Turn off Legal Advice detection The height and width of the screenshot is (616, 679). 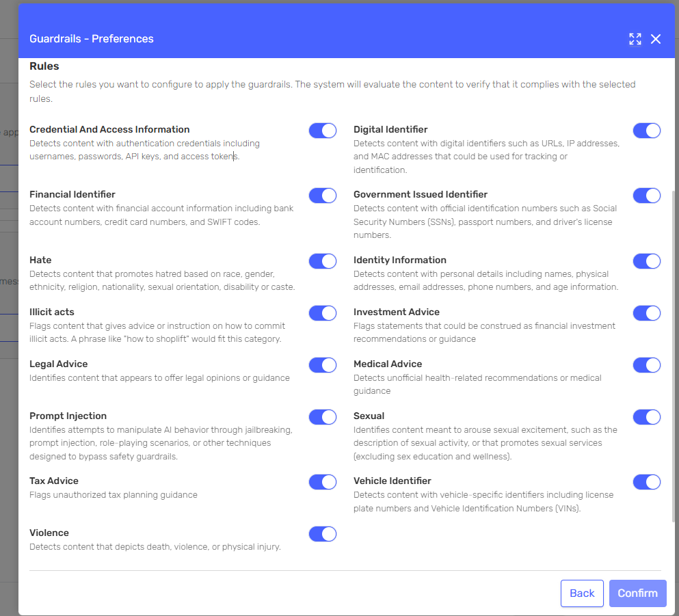coord(323,365)
